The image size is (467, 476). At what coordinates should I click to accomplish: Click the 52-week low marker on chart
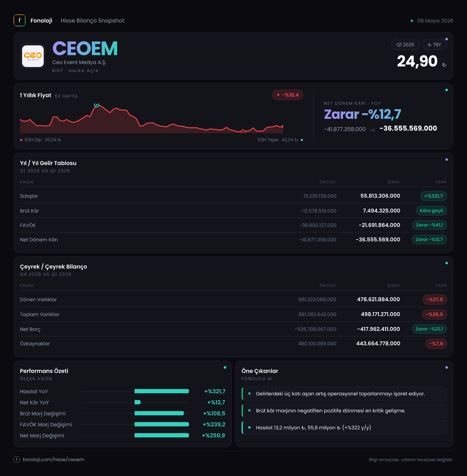click(x=243, y=132)
